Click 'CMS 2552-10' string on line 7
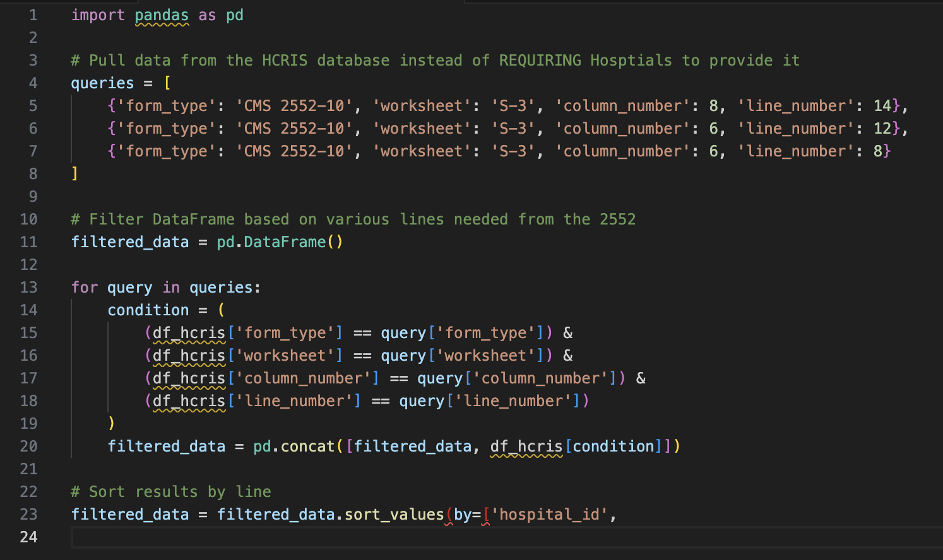The image size is (943, 560). (x=294, y=151)
